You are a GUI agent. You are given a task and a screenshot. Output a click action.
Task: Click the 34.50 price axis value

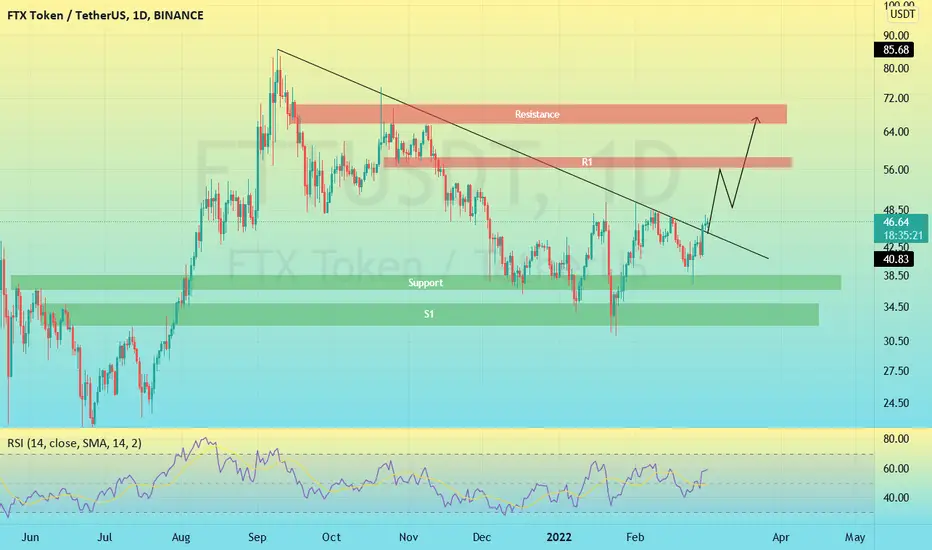[x=896, y=307]
